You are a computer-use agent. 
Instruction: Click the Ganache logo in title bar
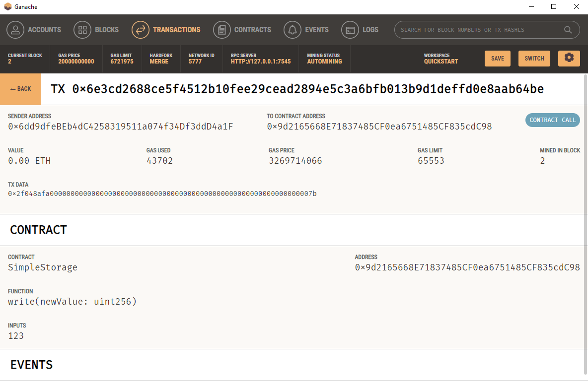pos(8,7)
